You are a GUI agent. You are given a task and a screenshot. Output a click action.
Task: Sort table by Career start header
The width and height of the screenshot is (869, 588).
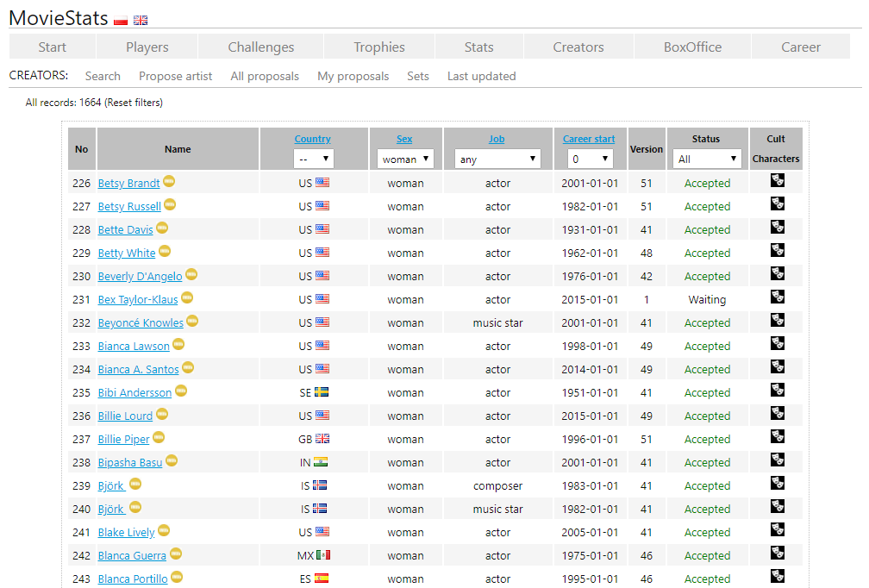[x=589, y=139]
